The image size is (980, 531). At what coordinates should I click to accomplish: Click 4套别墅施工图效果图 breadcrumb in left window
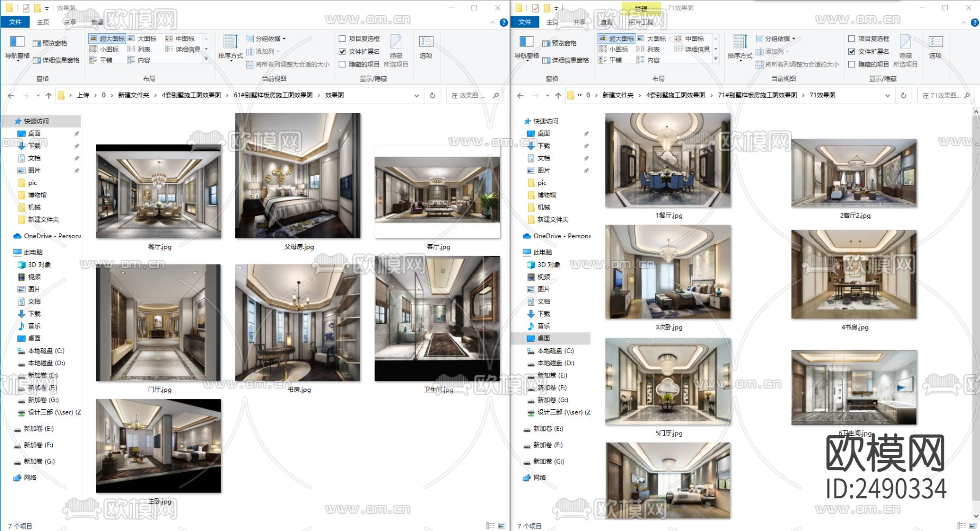pyautogui.click(x=191, y=95)
